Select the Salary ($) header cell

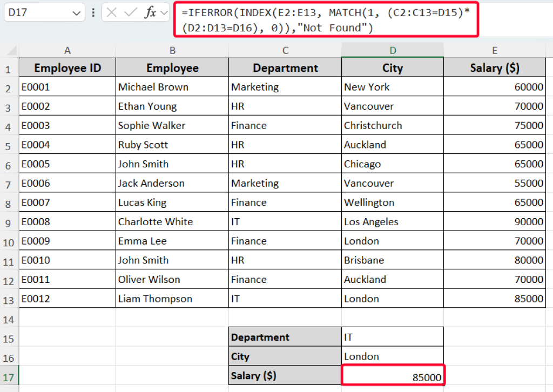pos(494,67)
